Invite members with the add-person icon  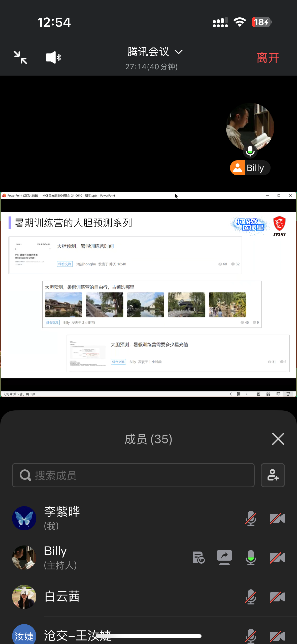pos(273,475)
